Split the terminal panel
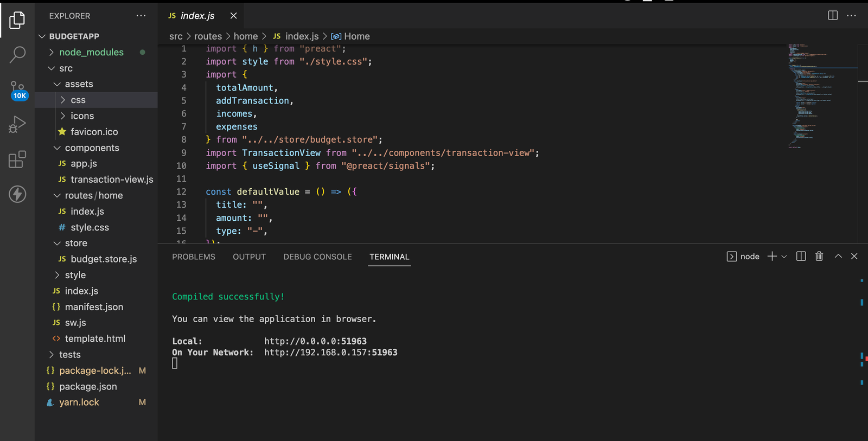 coord(801,257)
